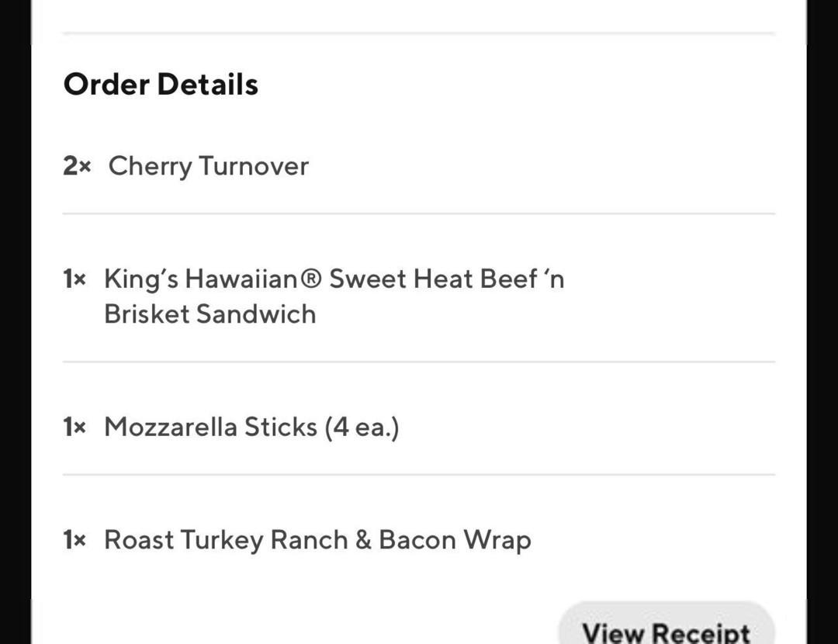Click the Brisket Sandwich second line text
This screenshot has height=644, width=838.
coord(210,314)
